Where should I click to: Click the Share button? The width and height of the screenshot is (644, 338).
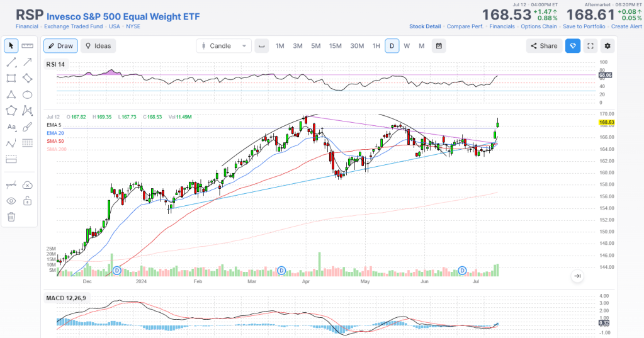[x=543, y=46]
